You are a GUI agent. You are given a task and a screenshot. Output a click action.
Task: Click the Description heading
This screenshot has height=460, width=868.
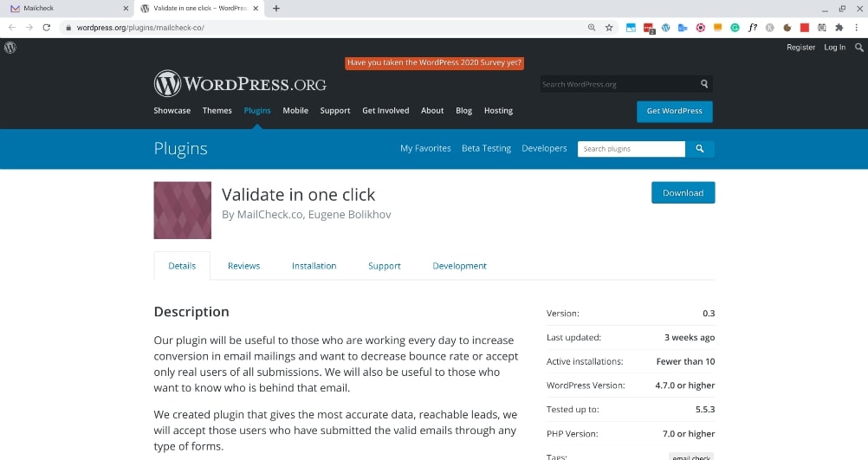point(191,312)
